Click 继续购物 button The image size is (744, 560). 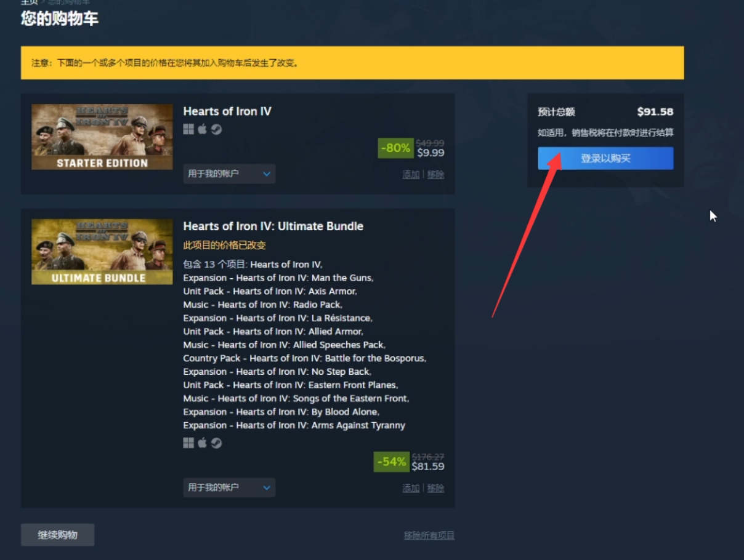[57, 535]
